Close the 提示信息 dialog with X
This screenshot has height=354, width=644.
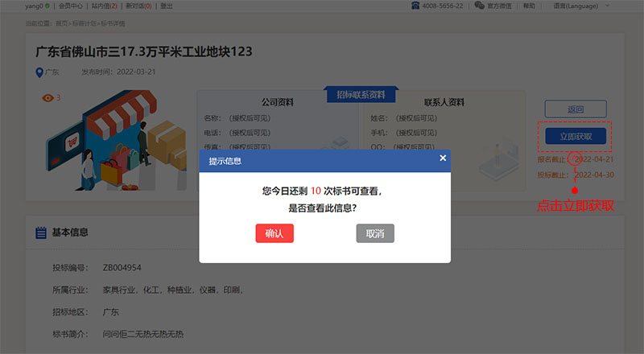[442, 158]
